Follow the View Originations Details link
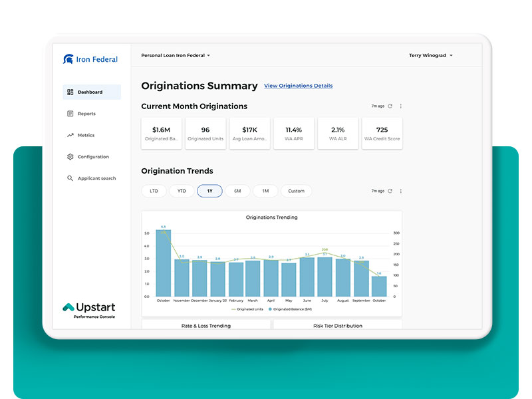Viewport: 532px width, 399px height. [x=298, y=86]
